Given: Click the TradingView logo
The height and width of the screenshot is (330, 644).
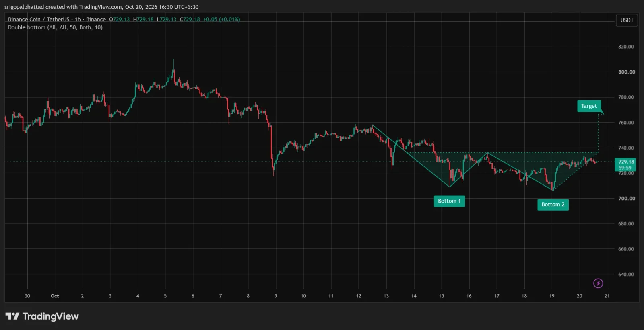Looking at the screenshot, I should (x=42, y=316).
